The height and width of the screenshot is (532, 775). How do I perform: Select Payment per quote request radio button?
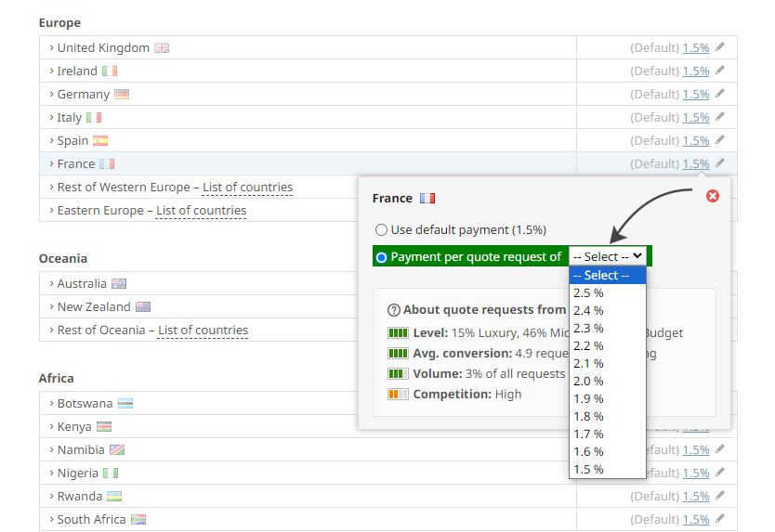coord(381,257)
